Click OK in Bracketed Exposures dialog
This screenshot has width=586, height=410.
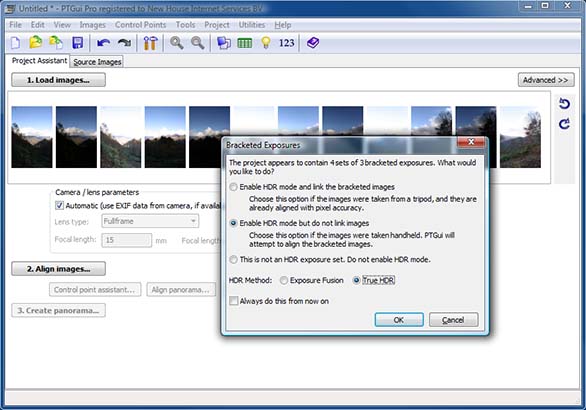[399, 320]
